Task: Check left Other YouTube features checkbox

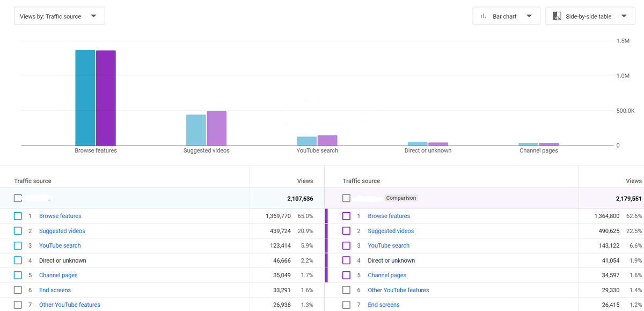Action: click(18, 305)
